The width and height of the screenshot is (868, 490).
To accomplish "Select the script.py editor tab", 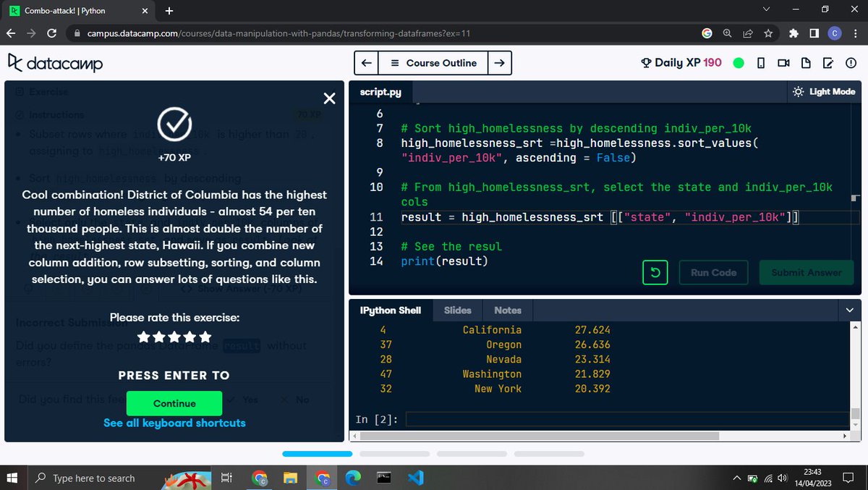I will tap(380, 92).
